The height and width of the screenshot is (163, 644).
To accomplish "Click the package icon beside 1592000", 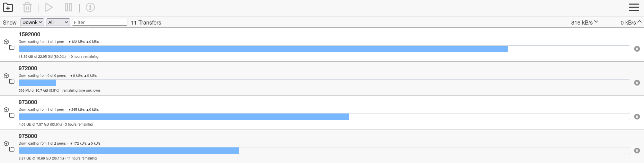I will [x=6, y=42].
